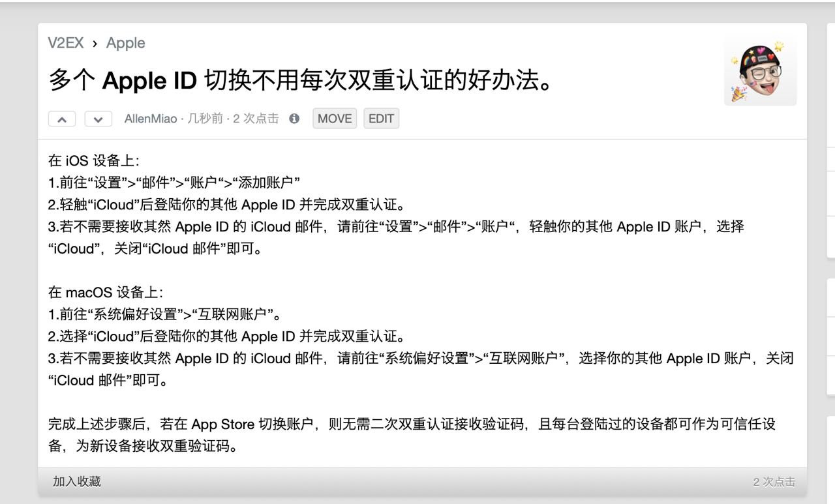The width and height of the screenshot is (835, 504).
Task: Click the EDIT button
Action: coord(381,119)
